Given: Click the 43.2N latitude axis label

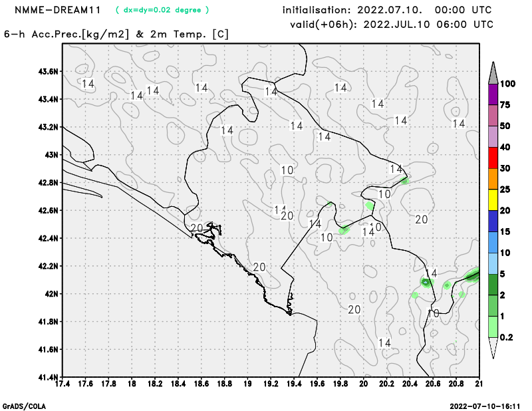Looking at the screenshot, I should [48, 127].
